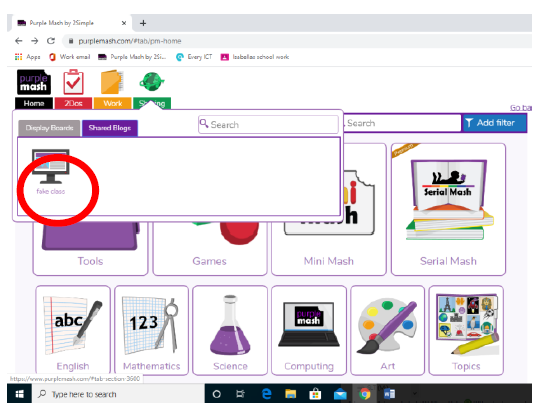Viewport: 546px width, 419px height.
Task: Click the Sharing globe icon
Action: pos(152,82)
